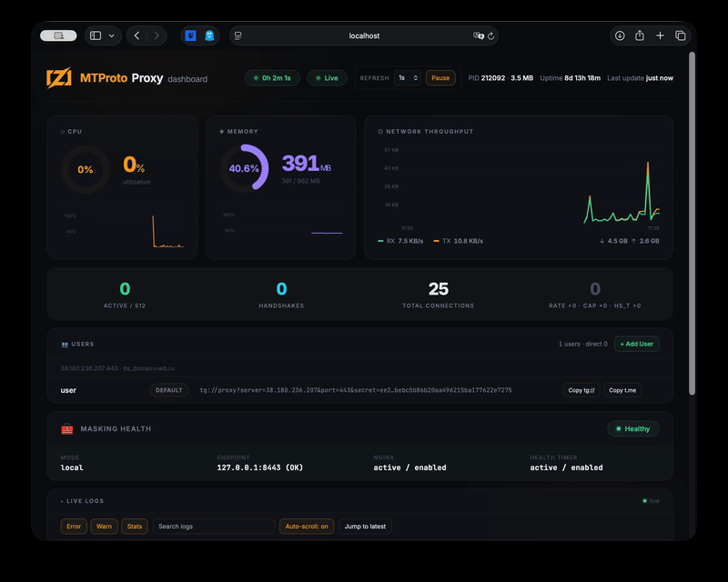Click the localhost address bar

point(364,35)
